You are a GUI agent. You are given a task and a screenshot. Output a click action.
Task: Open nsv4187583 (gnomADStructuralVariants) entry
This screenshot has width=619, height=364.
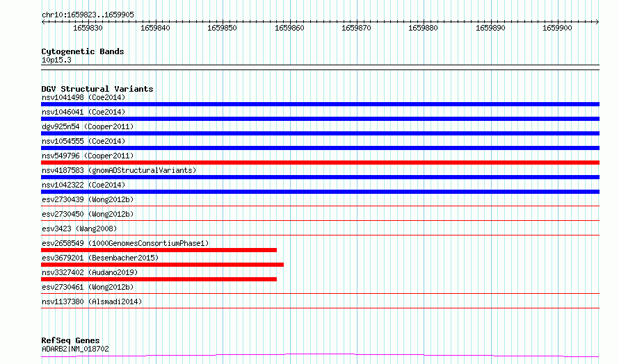tap(119, 170)
